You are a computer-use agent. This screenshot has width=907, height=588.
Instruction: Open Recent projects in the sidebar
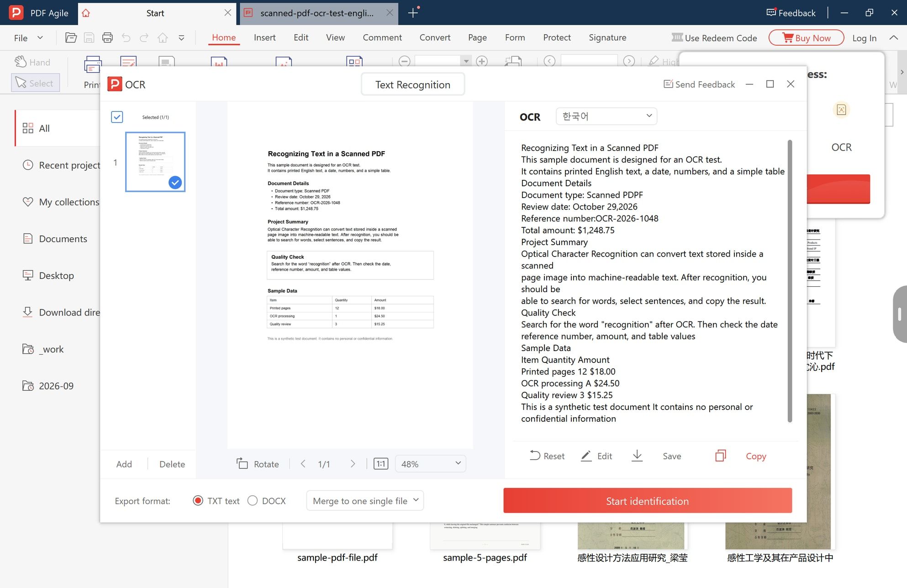point(61,165)
